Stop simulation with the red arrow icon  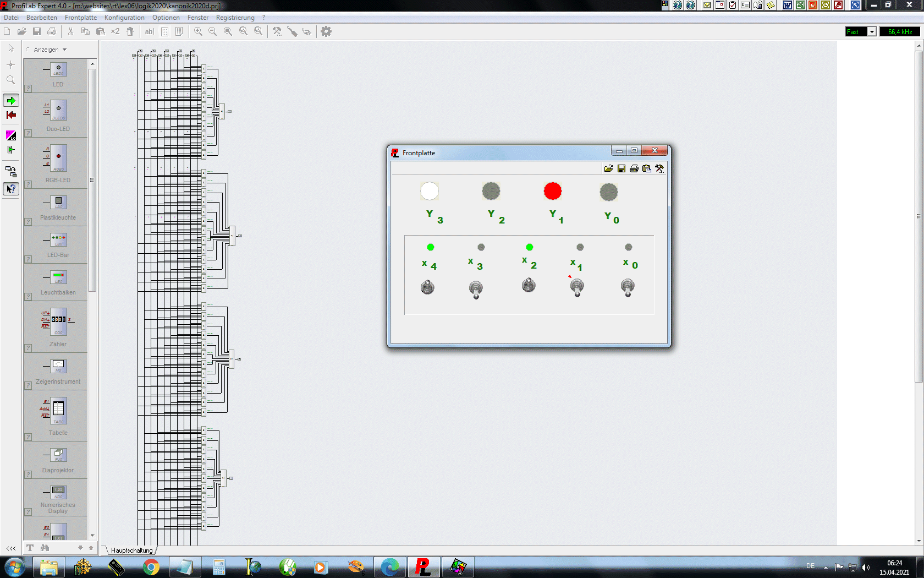tap(11, 115)
